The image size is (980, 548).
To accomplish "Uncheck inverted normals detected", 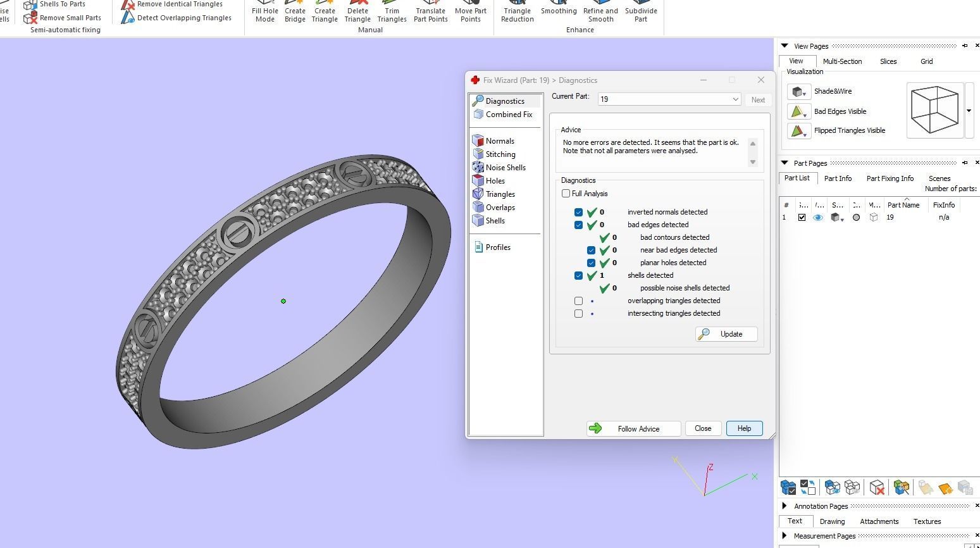I will click(578, 212).
